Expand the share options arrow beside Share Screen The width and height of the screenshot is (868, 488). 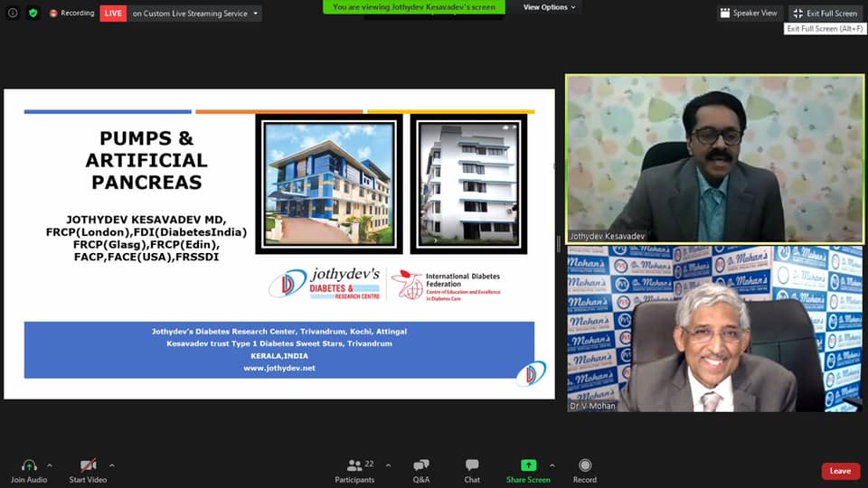(x=552, y=465)
